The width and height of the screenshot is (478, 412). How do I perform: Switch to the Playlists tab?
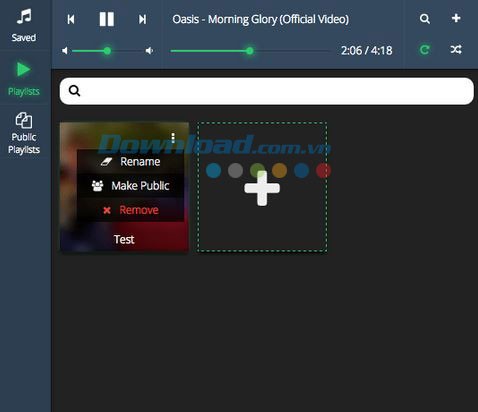(x=24, y=79)
